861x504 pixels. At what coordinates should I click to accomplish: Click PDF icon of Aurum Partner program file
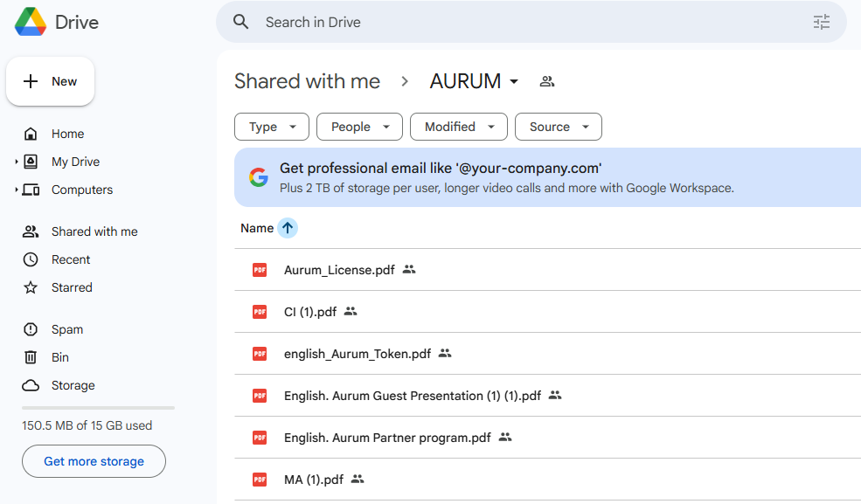click(x=260, y=438)
